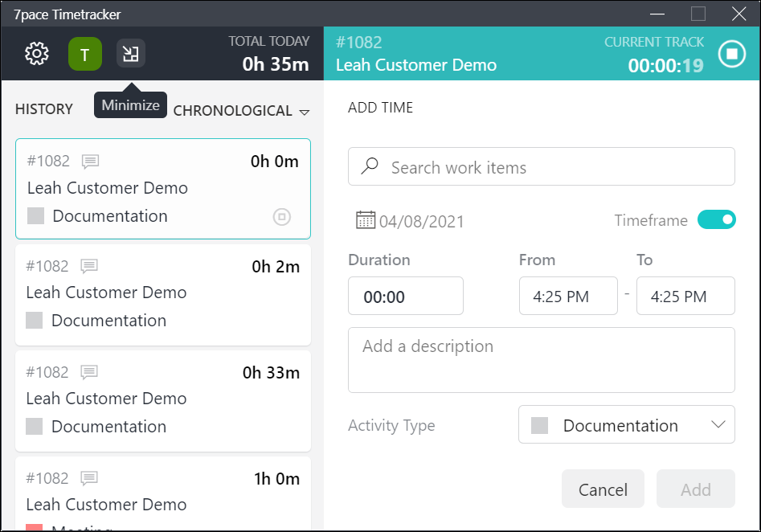Click the search magnifier icon
The image size is (761, 532).
coord(370,166)
